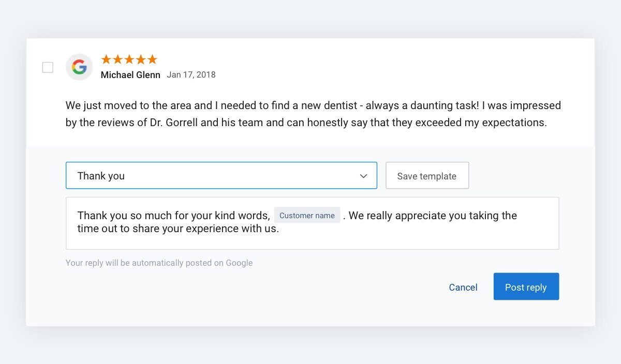Open the Thank you template dropdown
The height and width of the screenshot is (364, 621).
click(x=221, y=176)
